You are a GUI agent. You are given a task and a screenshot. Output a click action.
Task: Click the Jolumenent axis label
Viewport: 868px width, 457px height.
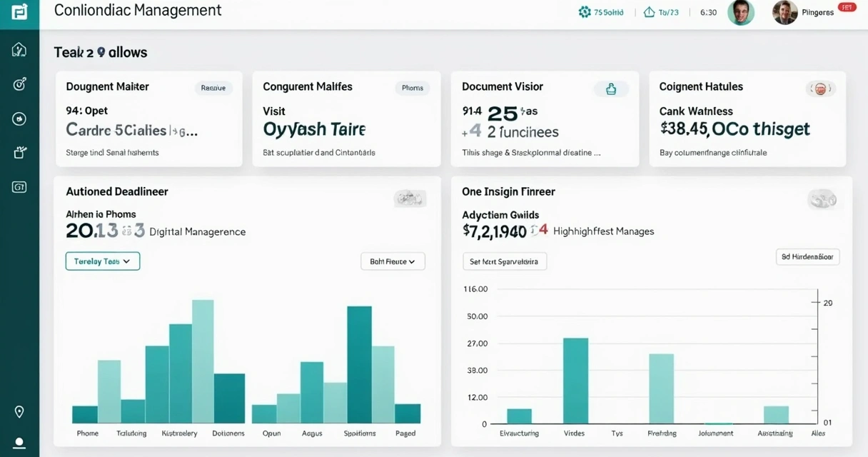point(716,433)
